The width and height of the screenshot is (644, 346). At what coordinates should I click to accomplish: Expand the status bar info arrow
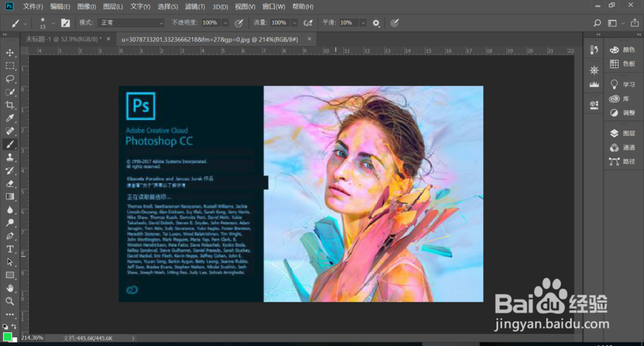click(133, 338)
